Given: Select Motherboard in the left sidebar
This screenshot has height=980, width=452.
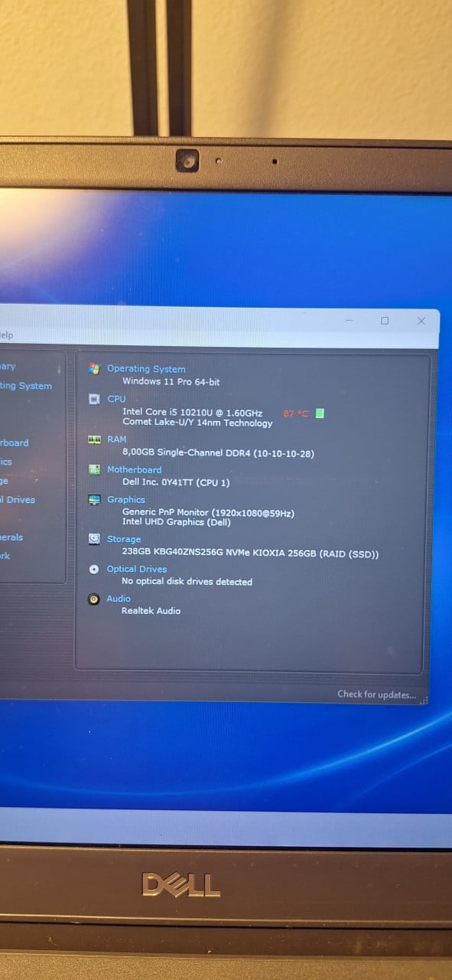Looking at the screenshot, I should tap(15, 443).
